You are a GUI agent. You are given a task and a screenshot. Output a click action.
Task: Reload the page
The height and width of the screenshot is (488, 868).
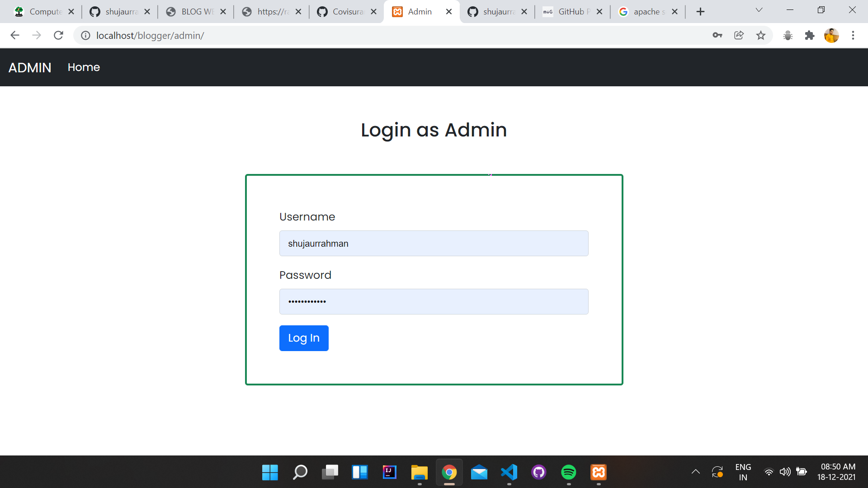[58, 35]
